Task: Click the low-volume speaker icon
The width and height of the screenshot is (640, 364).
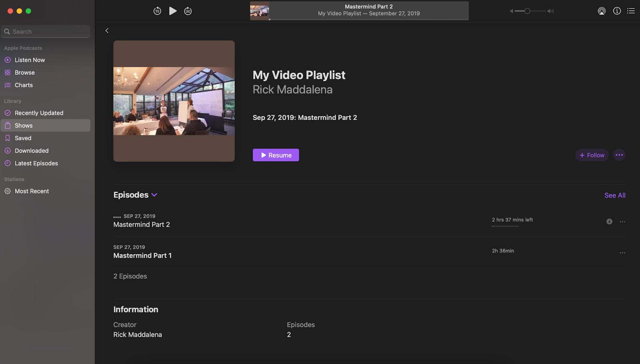Action: coord(511,11)
